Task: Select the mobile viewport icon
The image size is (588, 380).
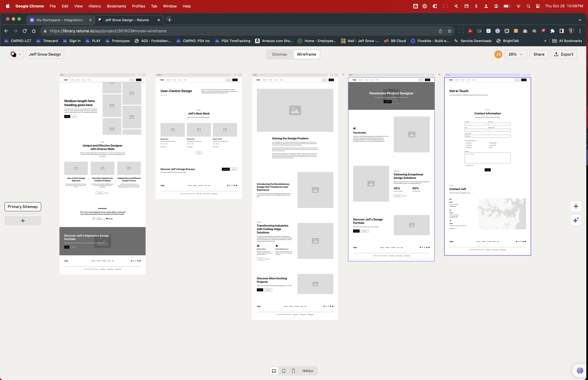Action: 293,371
